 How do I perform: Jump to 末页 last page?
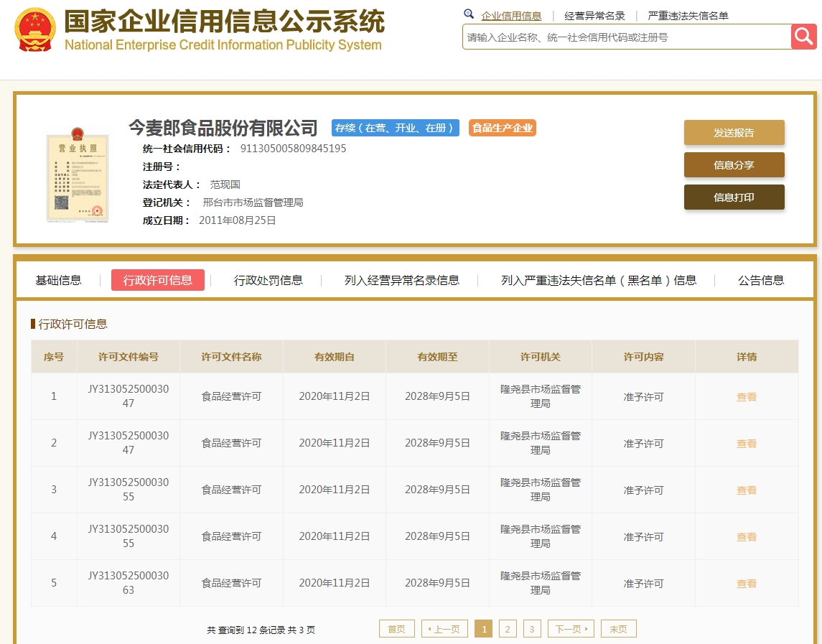click(x=619, y=629)
